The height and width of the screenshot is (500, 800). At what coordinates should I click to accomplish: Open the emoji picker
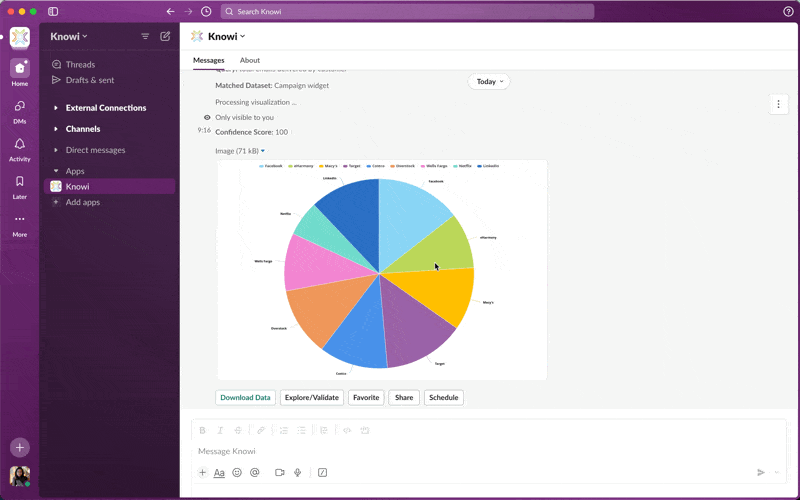pos(237,472)
